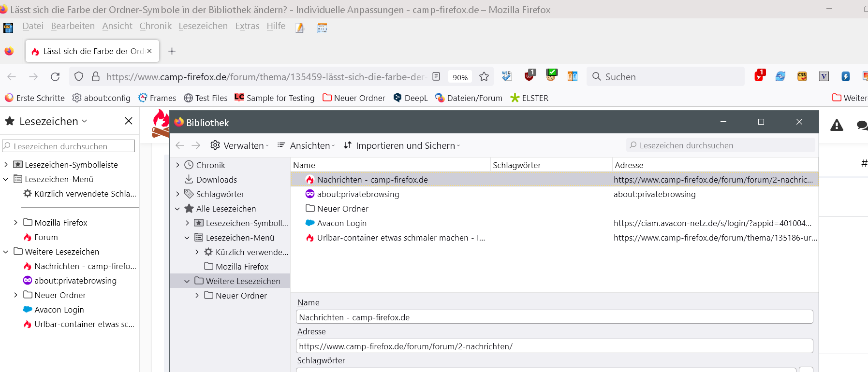Click the Name input field in Bibliothek
Image resolution: width=868 pixels, height=372 pixels.
[554, 317]
